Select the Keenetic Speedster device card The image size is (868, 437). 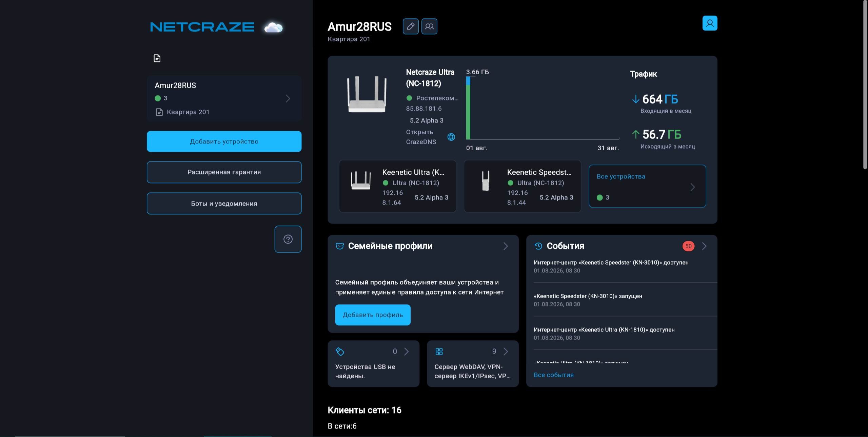click(x=522, y=186)
